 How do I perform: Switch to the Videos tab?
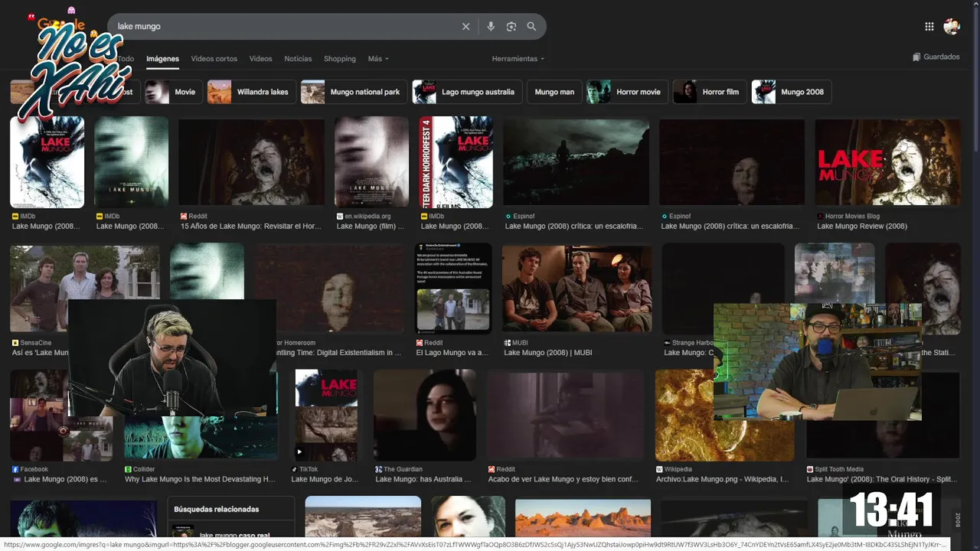260,59
